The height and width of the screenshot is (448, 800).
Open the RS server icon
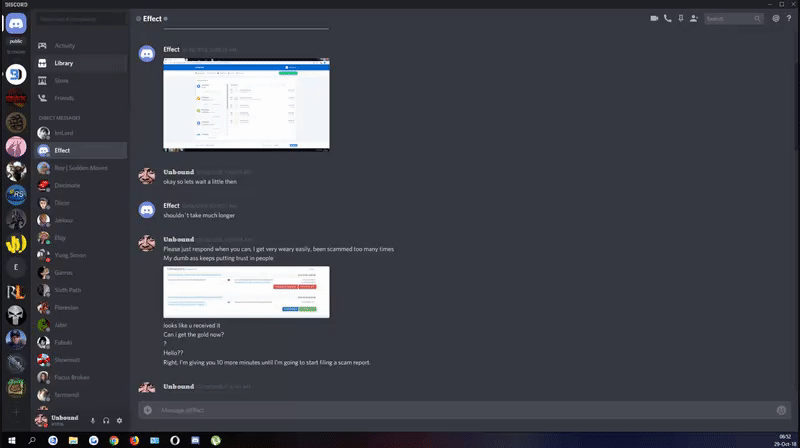(x=16, y=194)
